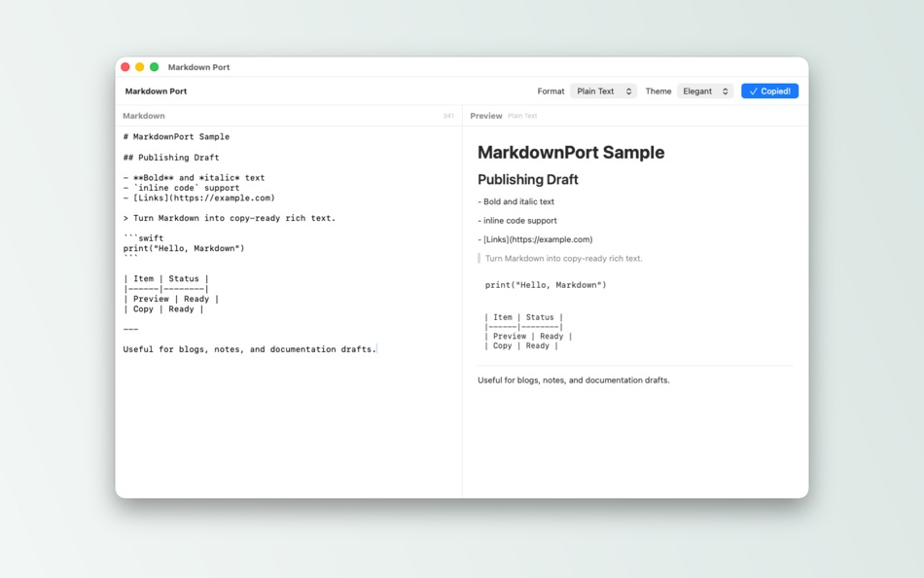Screen dimensions: 924x578
Task: Click the '> Turn Markdown into copy-ready' editor line
Action: tap(230, 218)
